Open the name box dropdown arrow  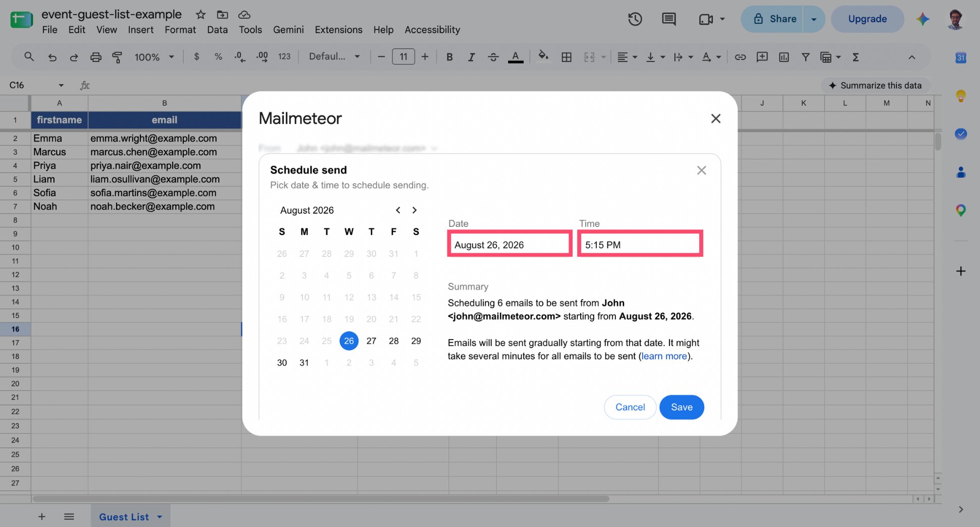[x=61, y=85]
